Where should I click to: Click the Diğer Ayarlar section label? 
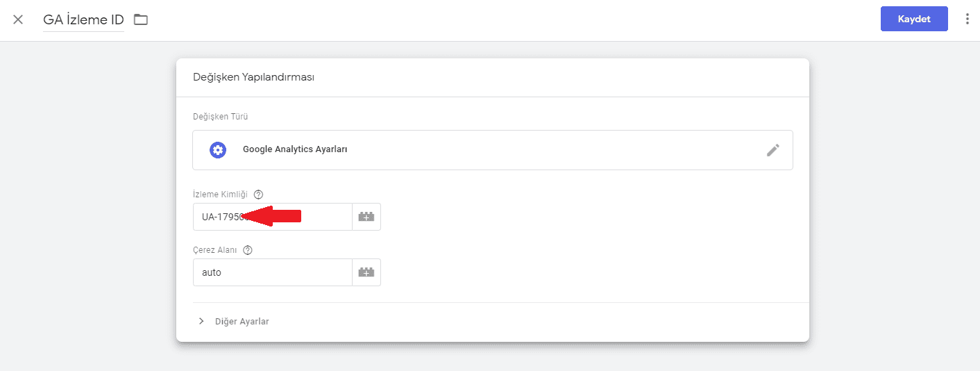(x=242, y=322)
